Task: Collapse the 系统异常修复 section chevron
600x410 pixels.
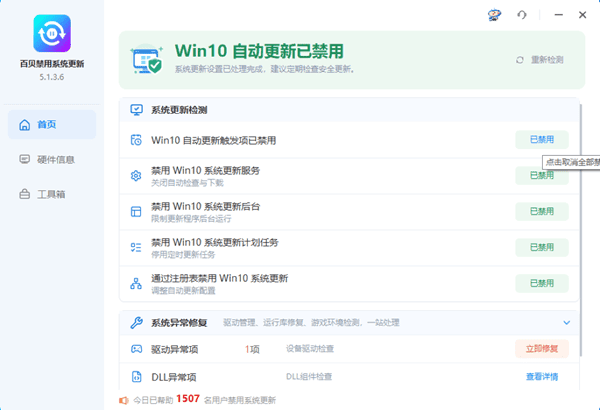Action: (x=567, y=323)
